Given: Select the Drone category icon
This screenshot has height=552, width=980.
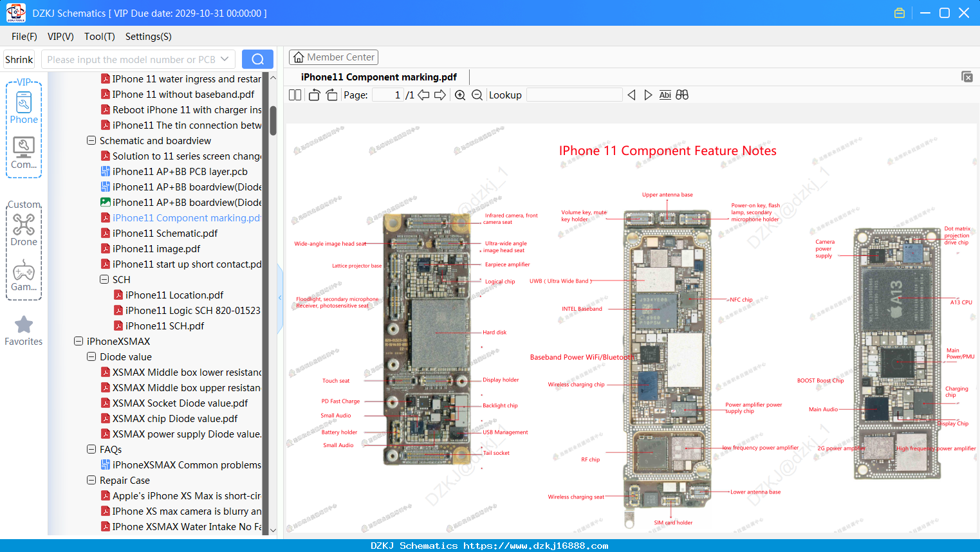Looking at the screenshot, I should 24,230.
